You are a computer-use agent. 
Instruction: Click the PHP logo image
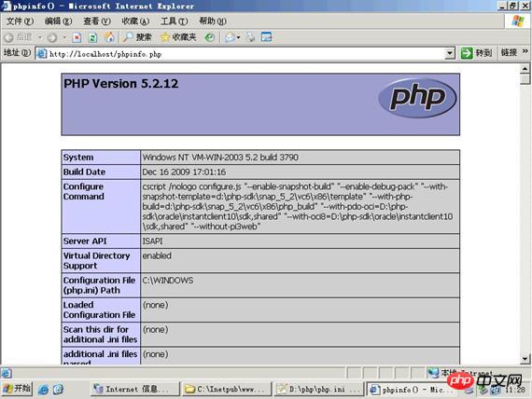[x=417, y=98]
